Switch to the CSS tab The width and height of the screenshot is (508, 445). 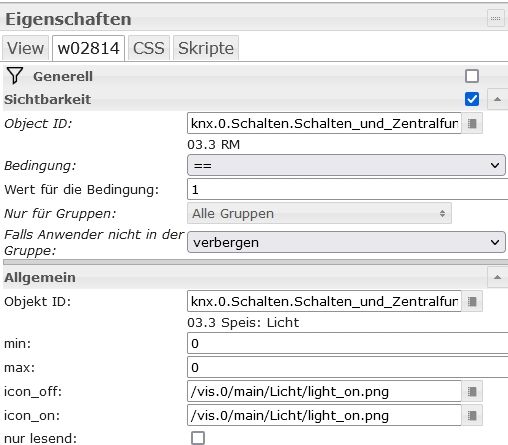149,48
